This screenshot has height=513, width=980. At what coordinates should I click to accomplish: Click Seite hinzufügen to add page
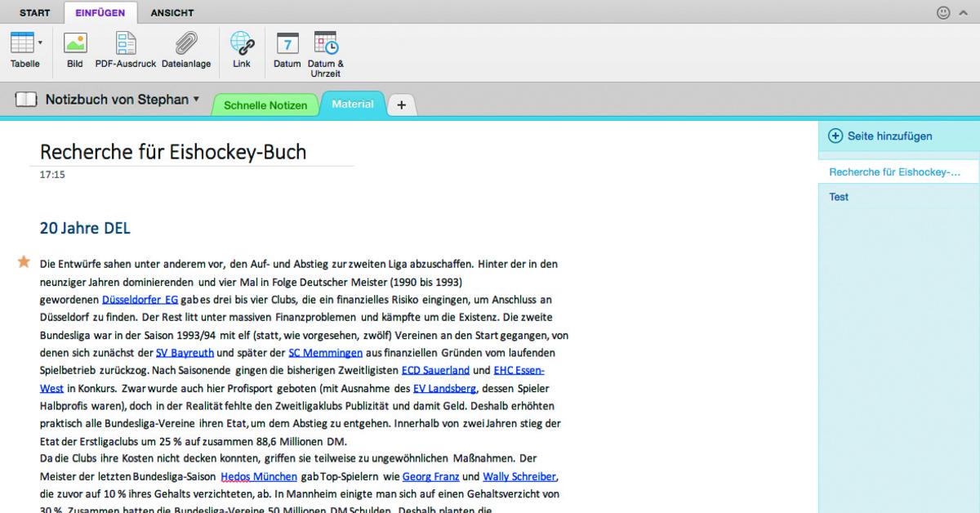(880, 136)
